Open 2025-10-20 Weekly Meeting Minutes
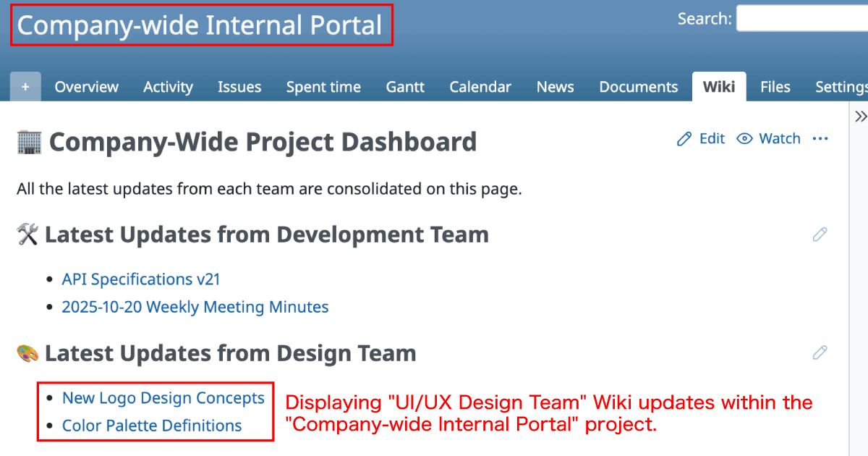Viewport: 868px width, 456px height. (195, 307)
